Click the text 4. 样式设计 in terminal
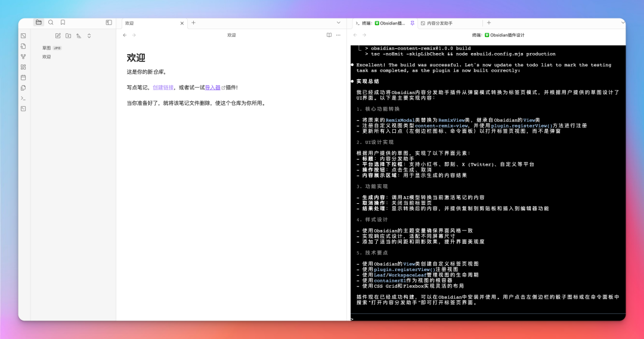Viewport: 644px width, 339px height. coord(372,220)
